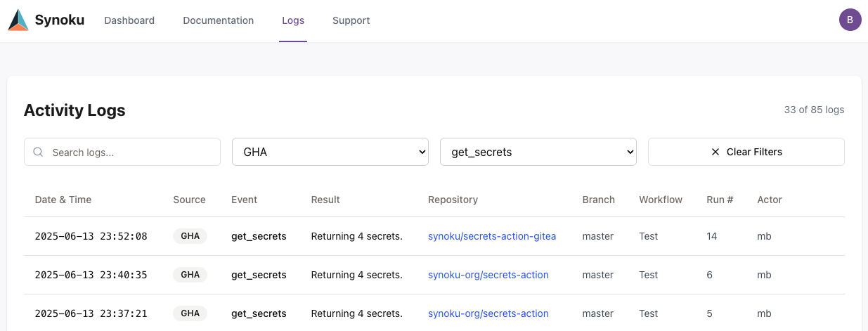The height and width of the screenshot is (331, 868).
Task: Go to the Documentation tab
Action: point(218,20)
